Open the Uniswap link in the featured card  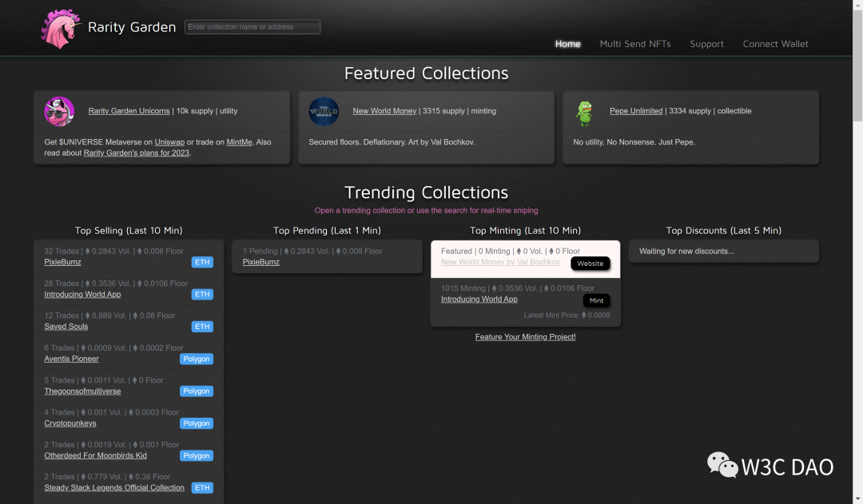pyautogui.click(x=169, y=142)
